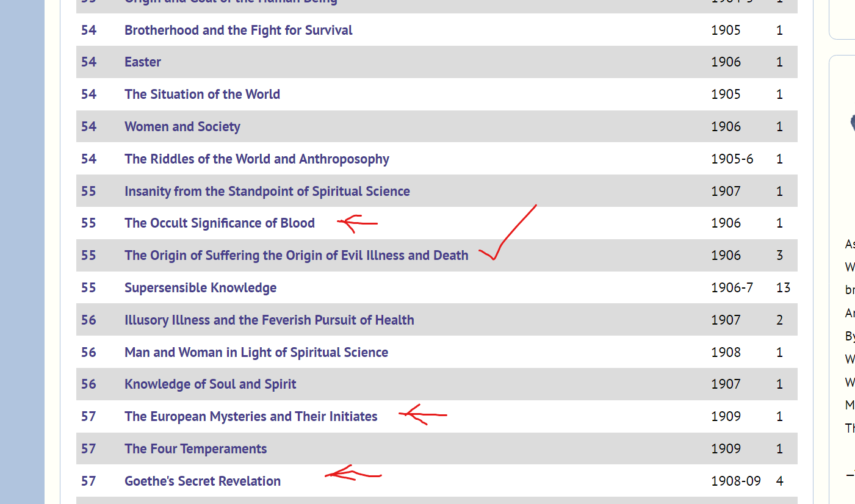Open 'The Situation of the World'
Viewport: 855px width, 504px height.
tap(202, 95)
